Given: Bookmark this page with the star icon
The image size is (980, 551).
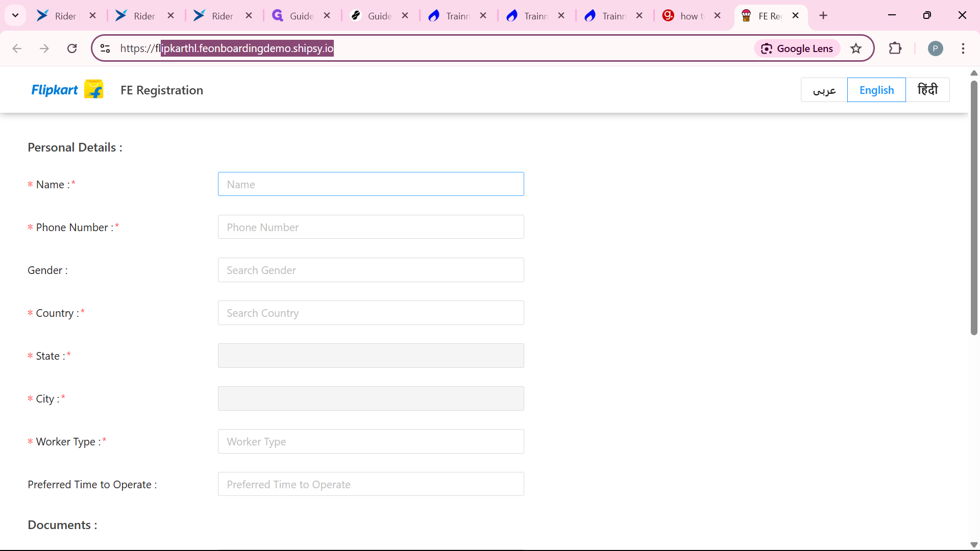Looking at the screenshot, I should tap(856, 48).
